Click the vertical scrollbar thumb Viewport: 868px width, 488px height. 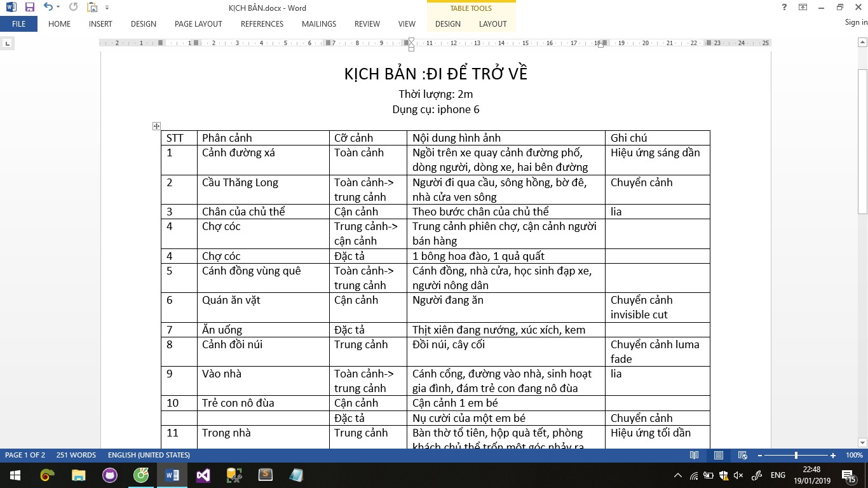[x=862, y=141]
